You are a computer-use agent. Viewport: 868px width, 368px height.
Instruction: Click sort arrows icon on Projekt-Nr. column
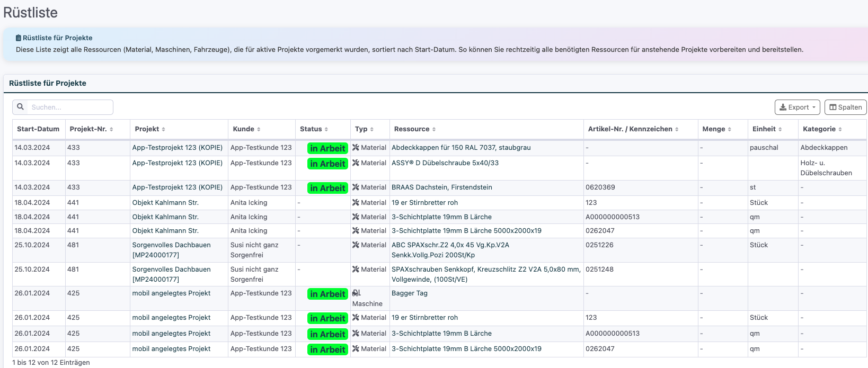coord(111,129)
